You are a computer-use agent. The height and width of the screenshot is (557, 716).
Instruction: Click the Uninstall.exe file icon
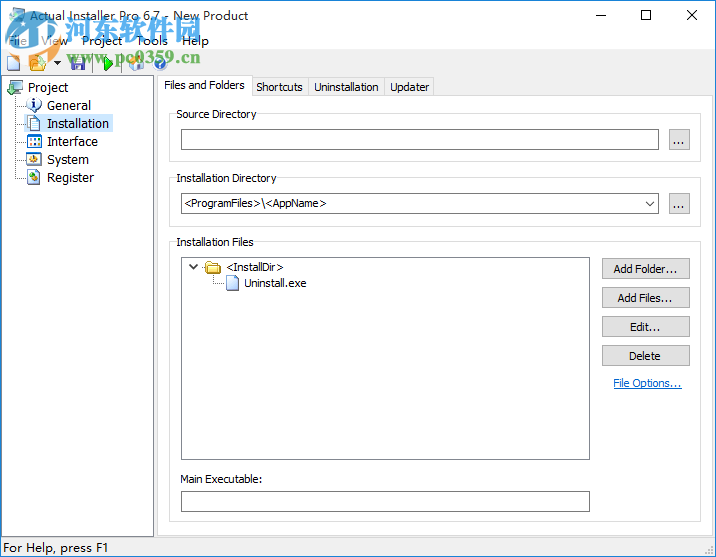[x=232, y=283]
